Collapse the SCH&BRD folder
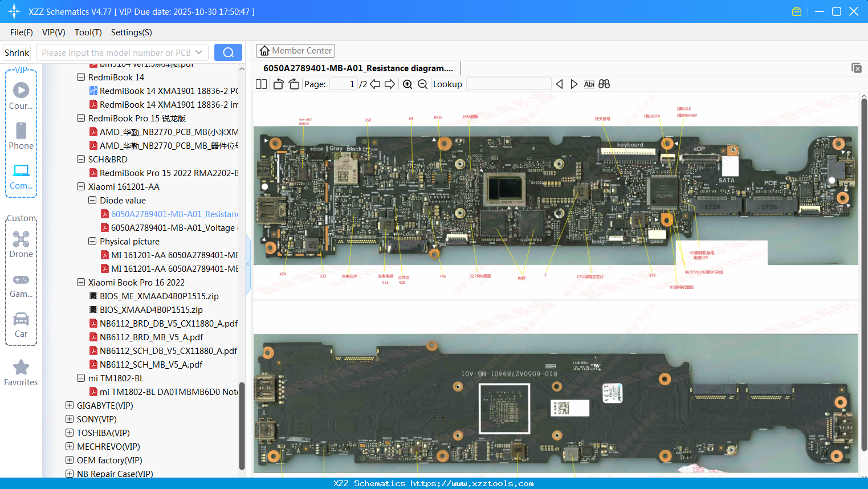The width and height of the screenshot is (868, 489). 81,159
